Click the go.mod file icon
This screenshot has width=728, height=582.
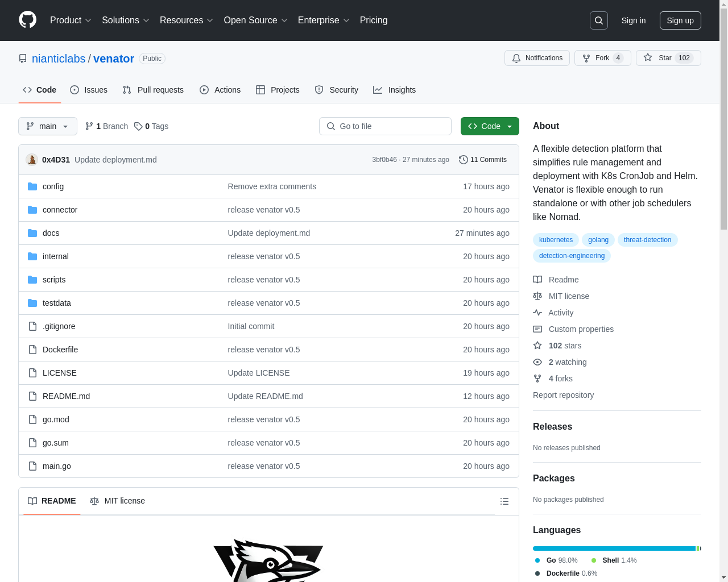[32, 419]
